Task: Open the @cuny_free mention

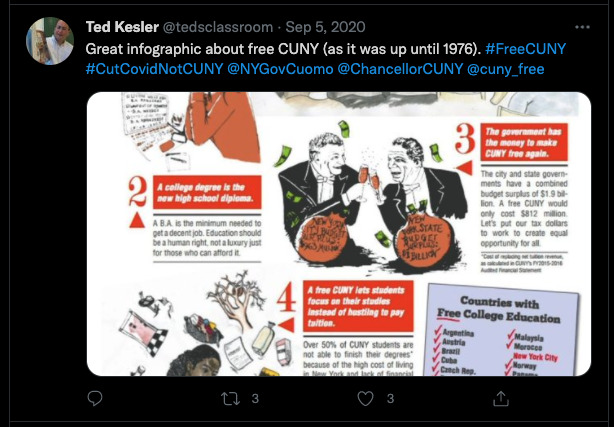Action: tap(506, 69)
